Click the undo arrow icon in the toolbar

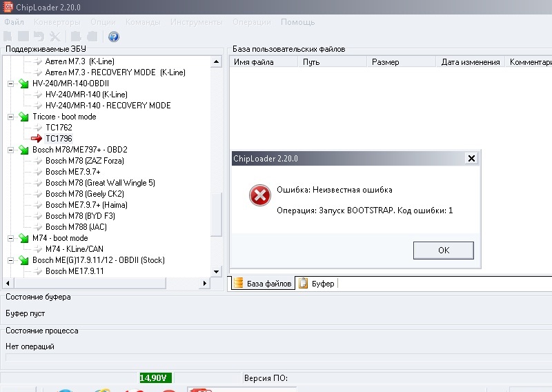tap(39, 37)
